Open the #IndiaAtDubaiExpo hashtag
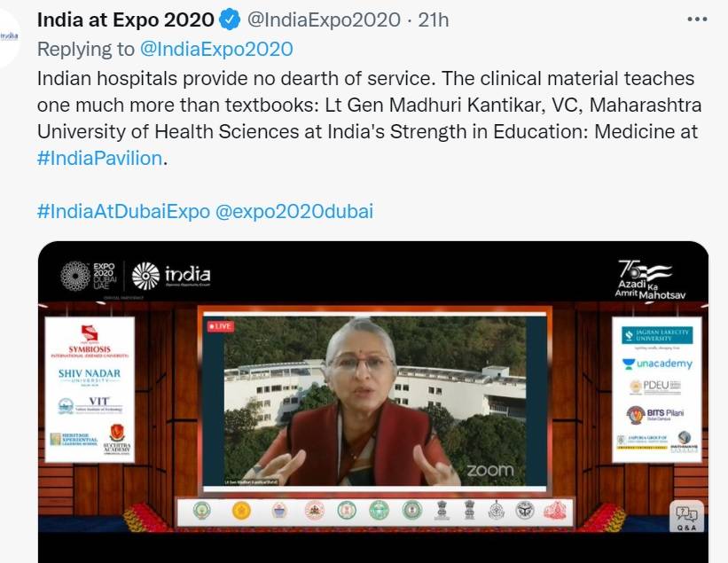The width and height of the screenshot is (728, 563). 123,211
